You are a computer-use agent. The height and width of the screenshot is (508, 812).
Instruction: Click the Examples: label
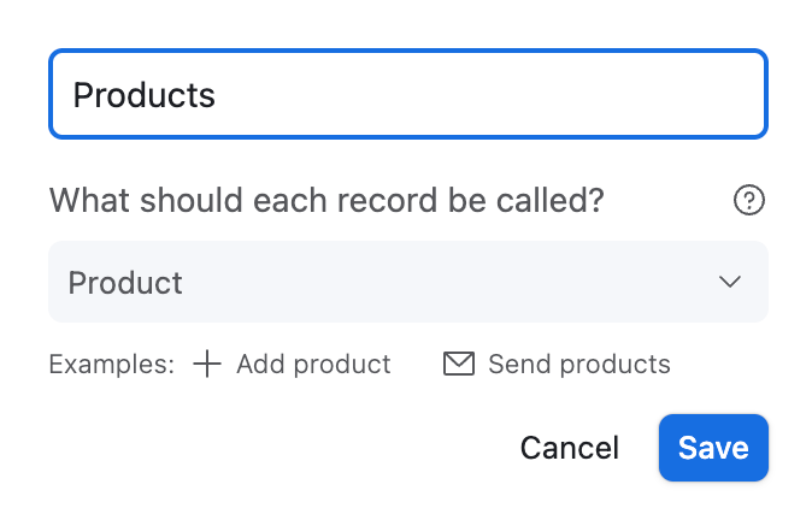tap(112, 364)
